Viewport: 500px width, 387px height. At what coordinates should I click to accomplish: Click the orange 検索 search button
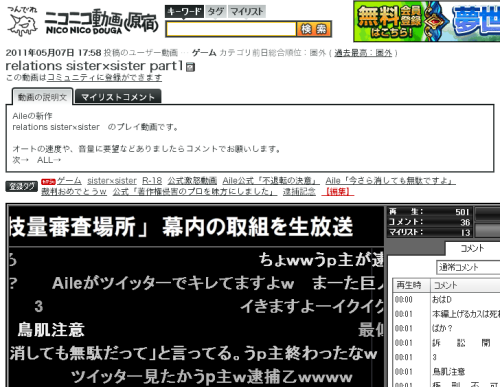click(314, 29)
